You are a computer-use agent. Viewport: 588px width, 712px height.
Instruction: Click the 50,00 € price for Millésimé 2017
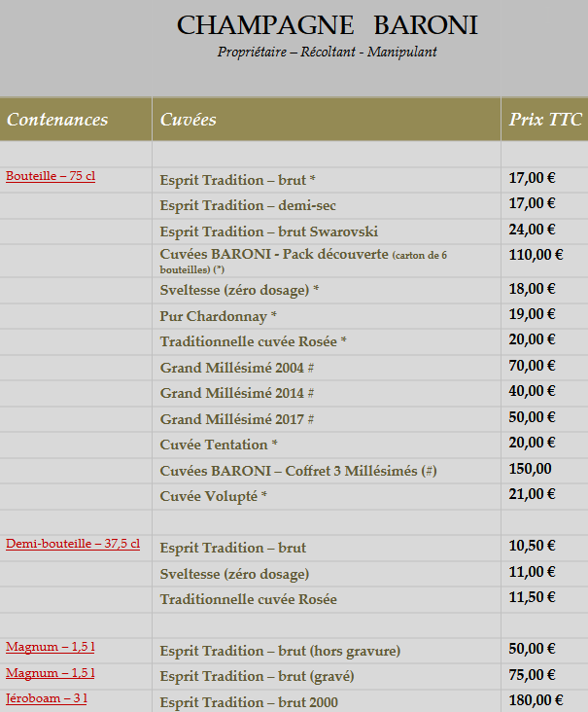click(532, 417)
